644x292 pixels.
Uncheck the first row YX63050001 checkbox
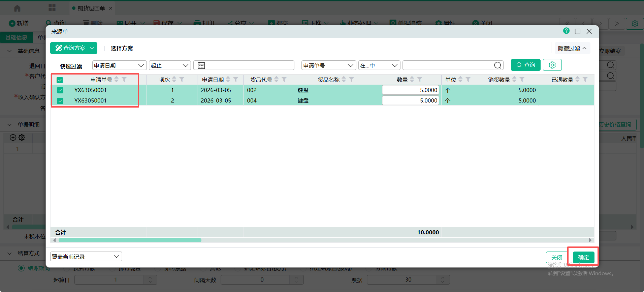[x=60, y=90]
